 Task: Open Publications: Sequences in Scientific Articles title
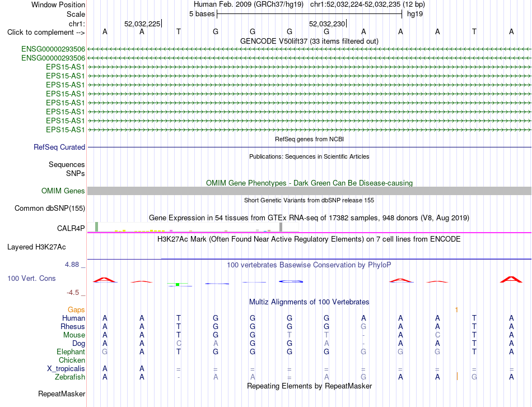[309, 156]
